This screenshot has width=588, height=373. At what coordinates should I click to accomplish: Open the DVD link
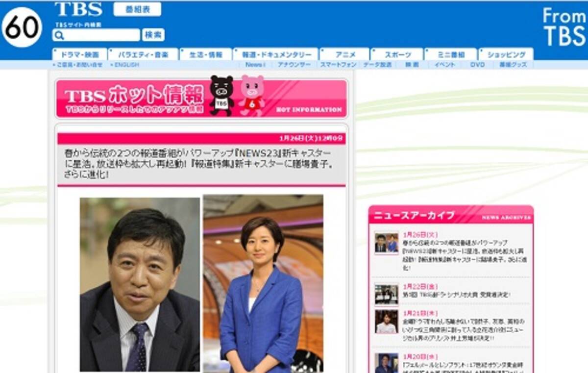[x=477, y=65]
